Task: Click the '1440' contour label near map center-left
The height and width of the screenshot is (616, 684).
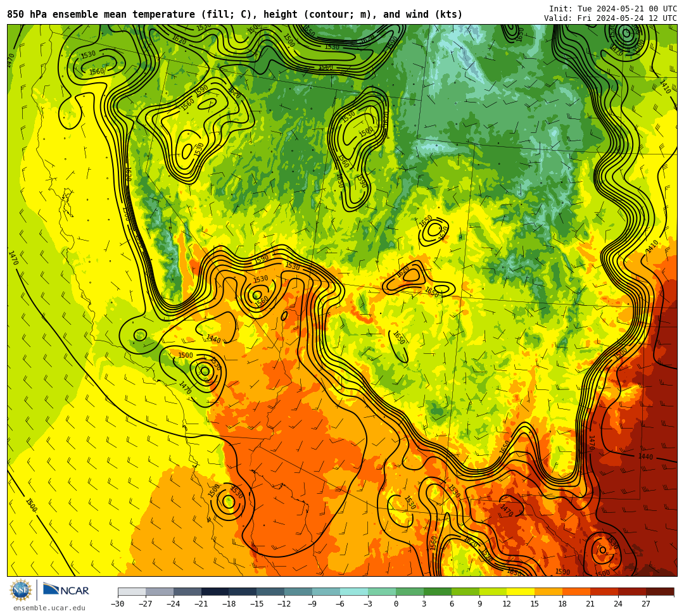Action: 214,339
